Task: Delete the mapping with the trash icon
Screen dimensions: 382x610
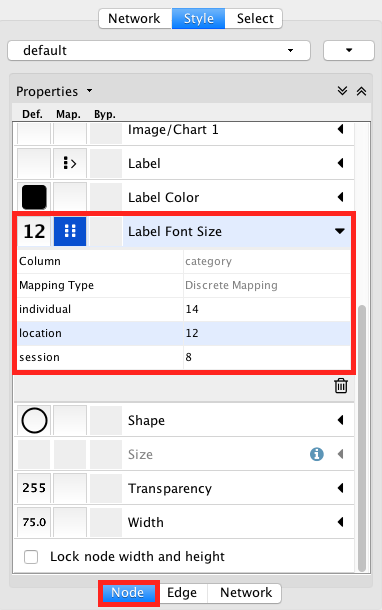Action: (341, 386)
